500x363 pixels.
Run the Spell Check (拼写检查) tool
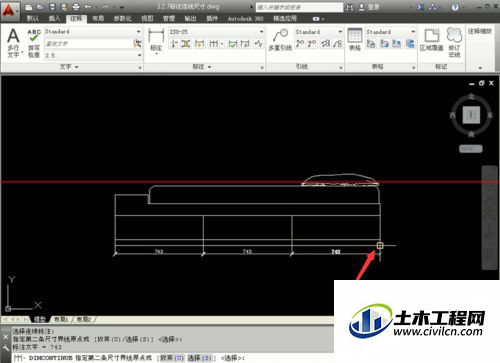34,43
